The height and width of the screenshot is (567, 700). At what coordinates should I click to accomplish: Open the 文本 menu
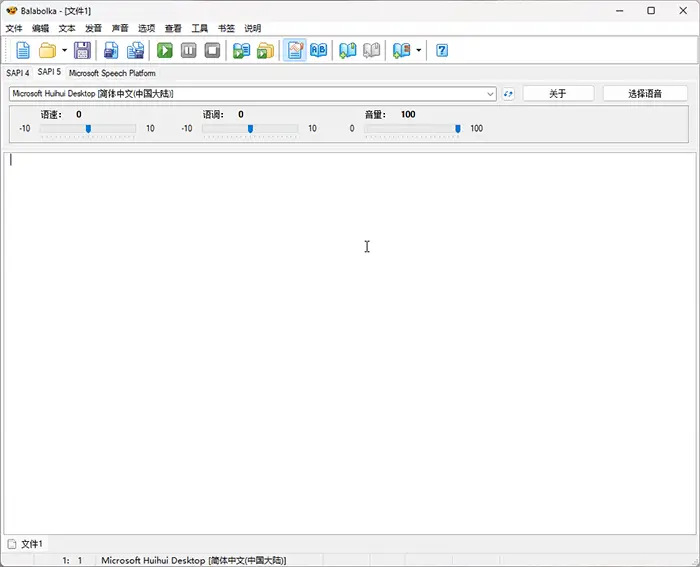click(x=67, y=28)
